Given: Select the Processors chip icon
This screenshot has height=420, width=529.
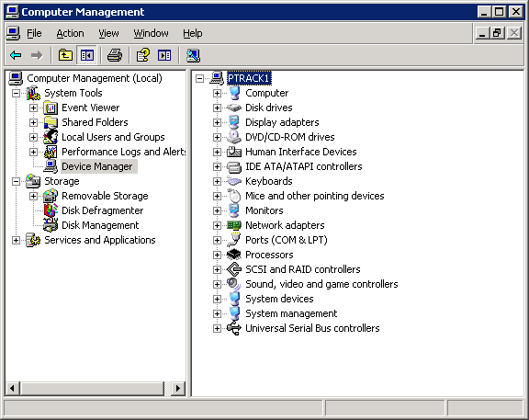Looking at the screenshot, I should pyautogui.click(x=234, y=255).
